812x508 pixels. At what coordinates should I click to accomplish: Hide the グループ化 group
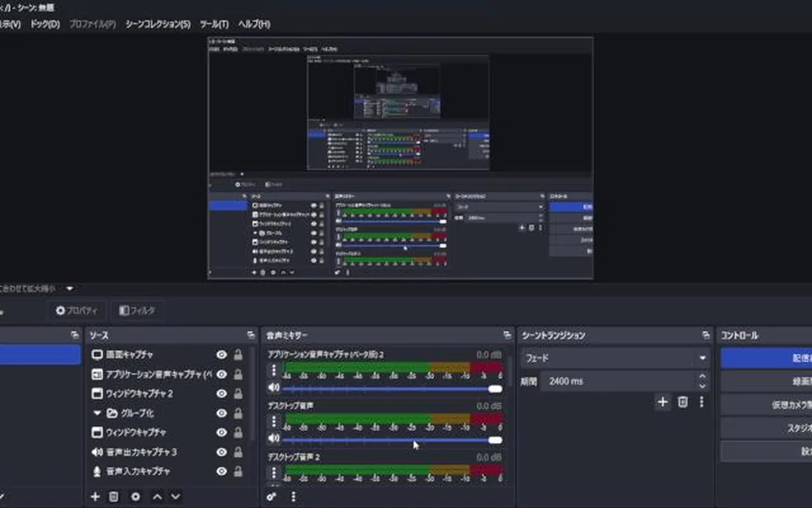221,413
